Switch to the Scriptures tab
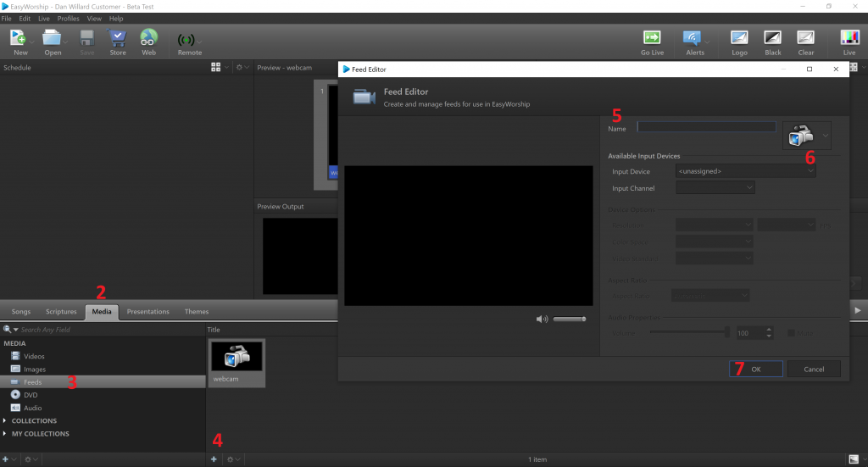This screenshot has height=467, width=868. [61, 312]
